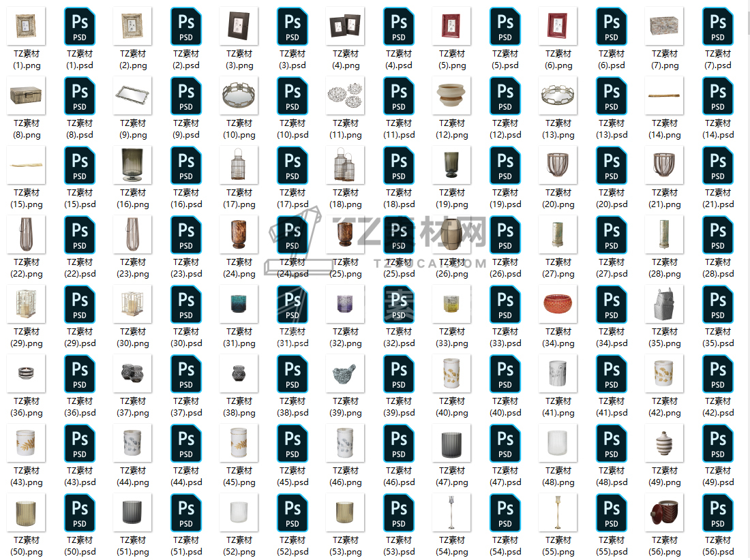The image size is (750, 560).
Task: Click the TZ素材 (56).png red jar thumbnail
Action: point(664,513)
